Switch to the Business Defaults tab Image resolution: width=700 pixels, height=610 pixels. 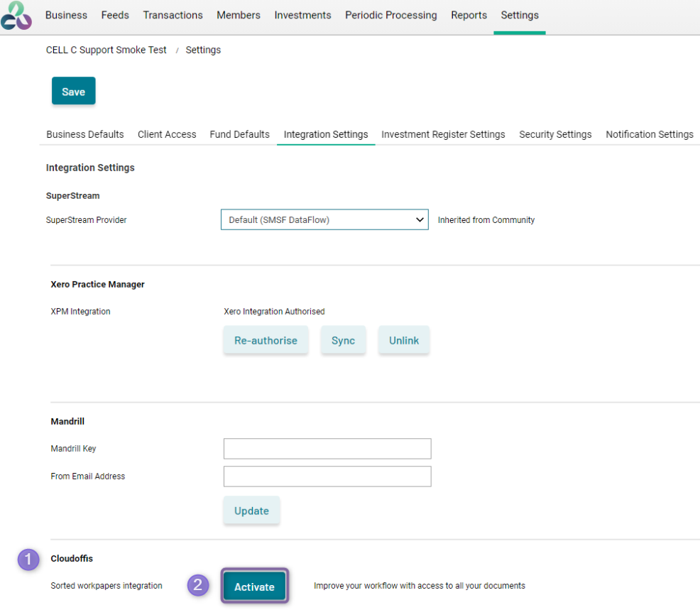click(x=84, y=134)
